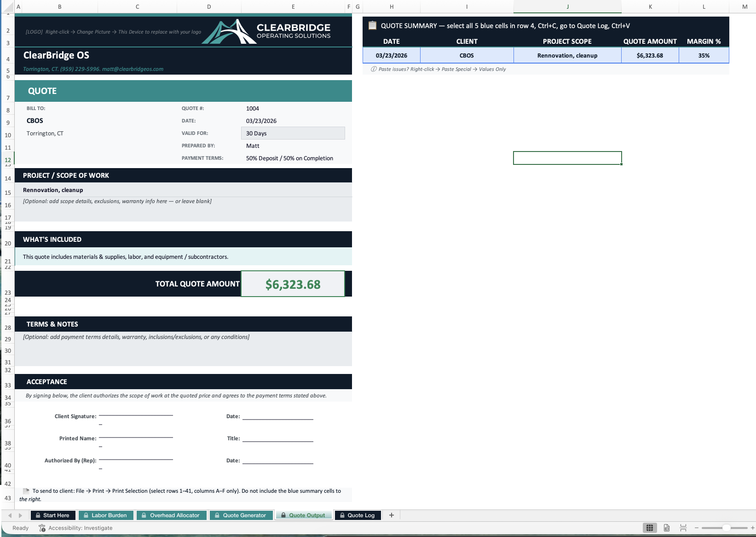Open the Overhead Allocator sheet tab
This screenshot has height=537, width=756.
point(171,515)
